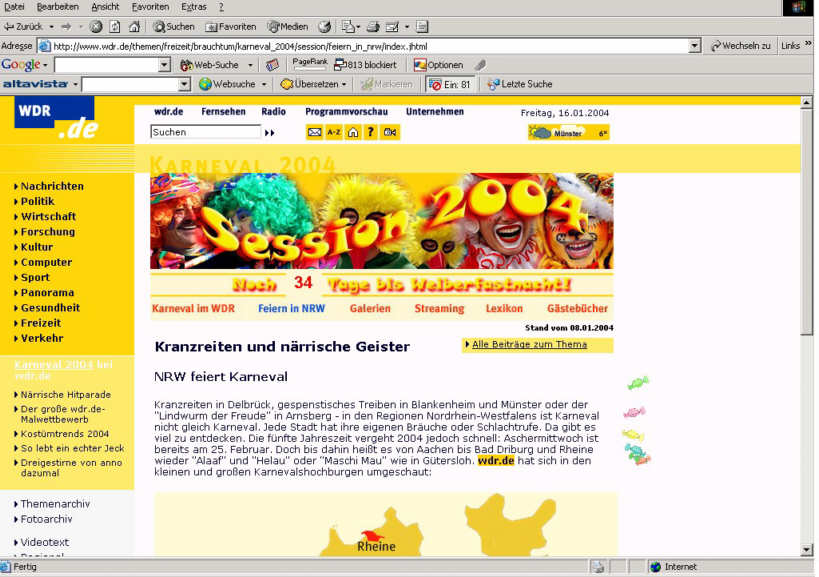Viewport: 819px width, 577px height.
Task: Open Google toolbar Optionen
Action: (x=439, y=65)
